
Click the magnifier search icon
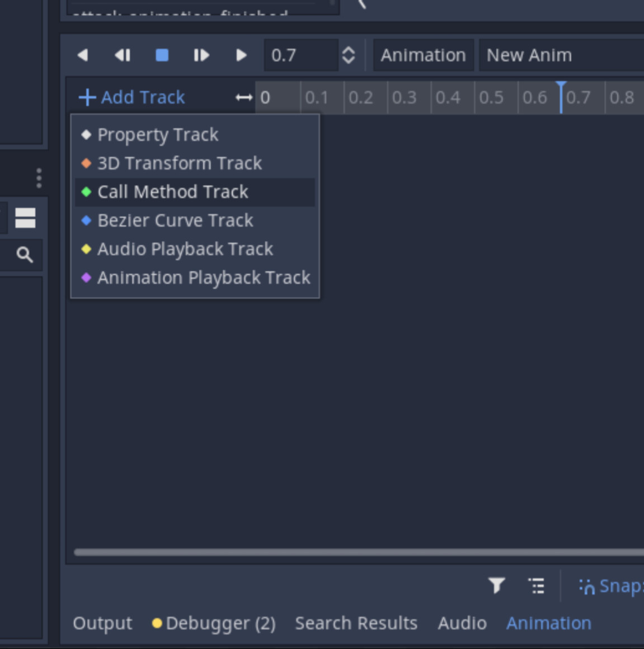(x=25, y=255)
